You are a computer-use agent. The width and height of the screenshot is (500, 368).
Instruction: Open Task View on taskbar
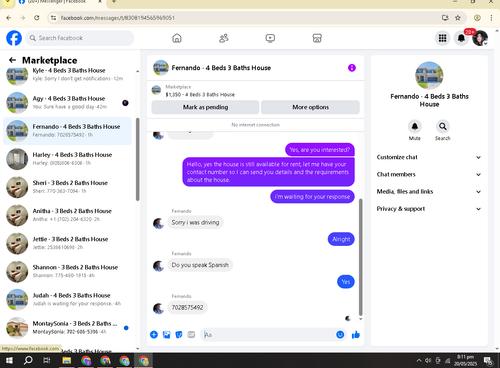pos(47,360)
